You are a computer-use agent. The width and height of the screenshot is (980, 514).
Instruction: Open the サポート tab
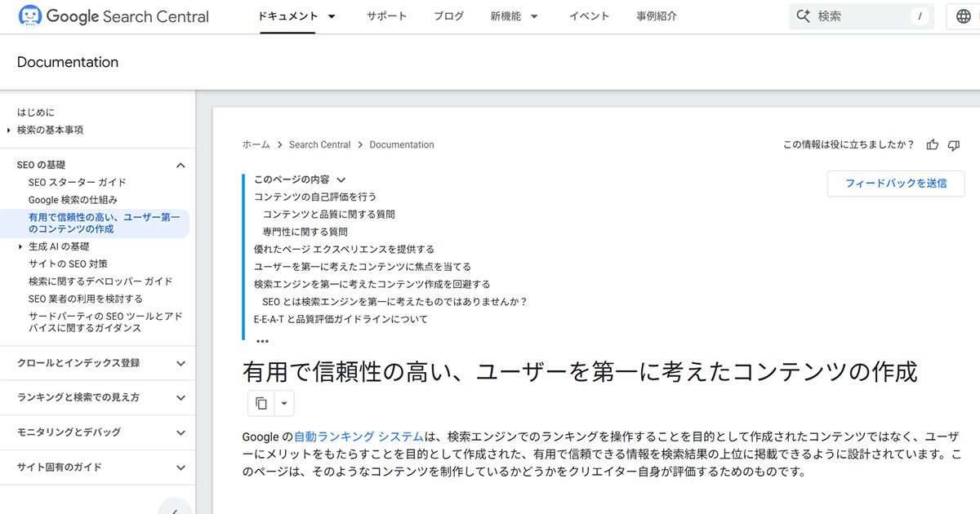(x=386, y=16)
